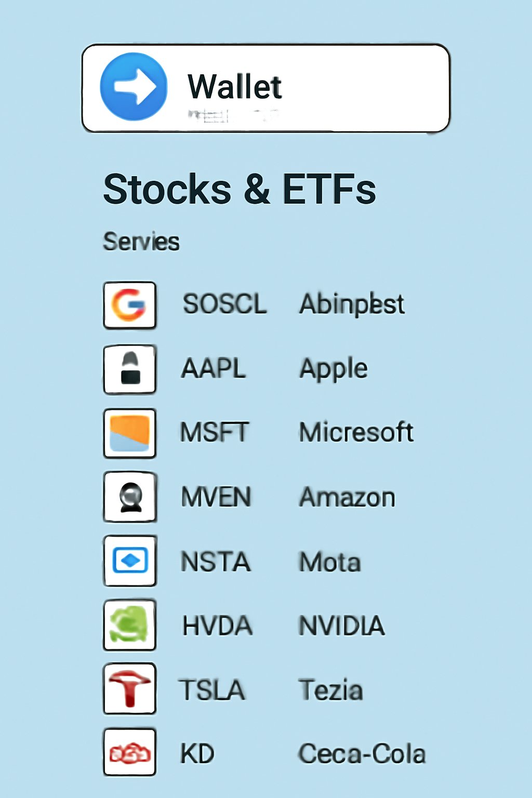Open the Stocks & ETFs section
Screen dimensions: 532x798
click(x=240, y=190)
